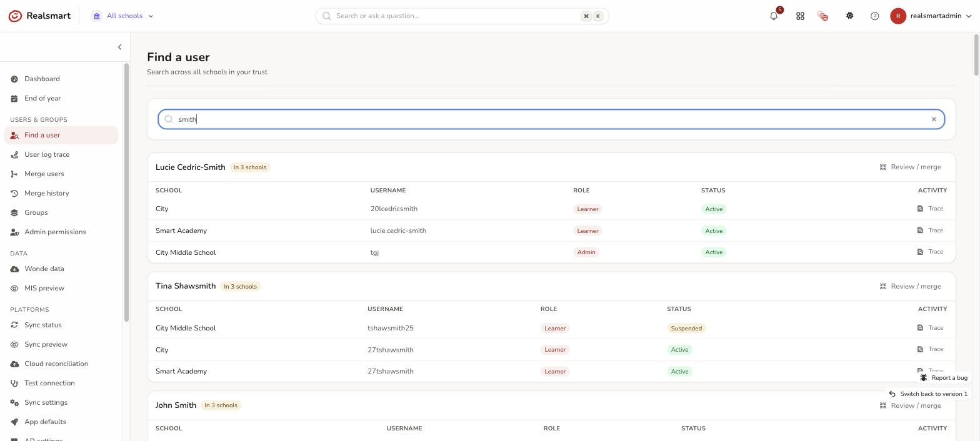Image resolution: width=980 pixels, height=441 pixels.
Task: Clear the smith search text
Action: (x=934, y=119)
